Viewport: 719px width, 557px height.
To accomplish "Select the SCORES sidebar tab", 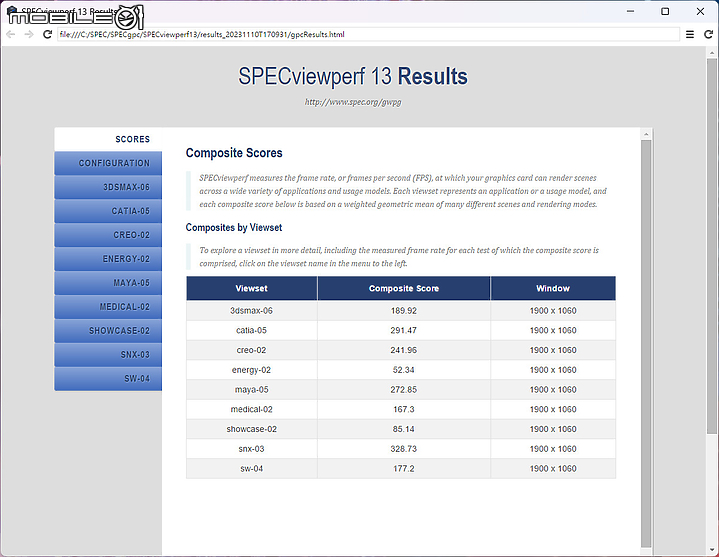I will 108,139.
